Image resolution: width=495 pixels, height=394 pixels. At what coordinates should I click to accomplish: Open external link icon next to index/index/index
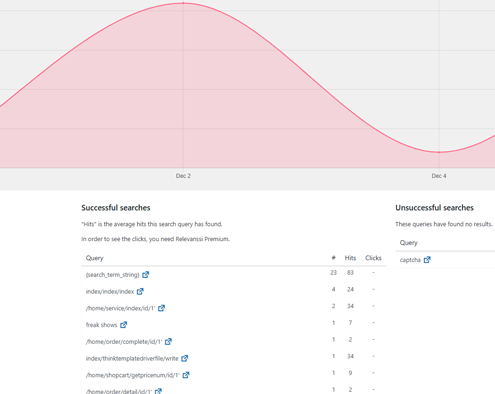(140, 291)
